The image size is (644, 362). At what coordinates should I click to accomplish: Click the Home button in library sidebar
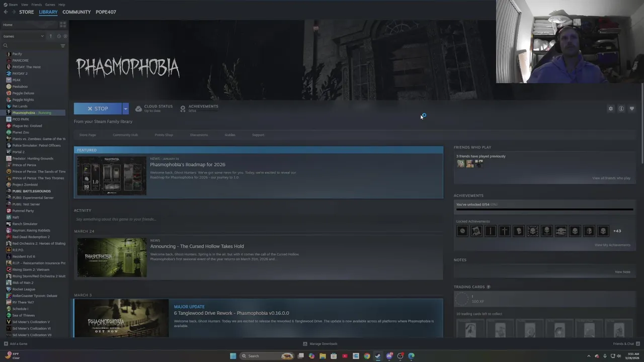click(x=29, y=25)
